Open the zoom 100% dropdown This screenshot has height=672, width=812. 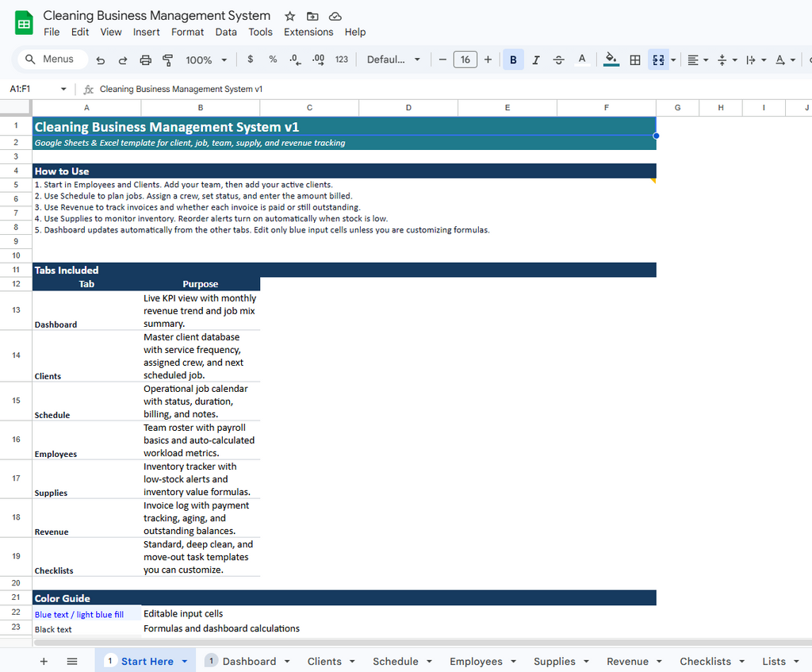pos(206,60)
